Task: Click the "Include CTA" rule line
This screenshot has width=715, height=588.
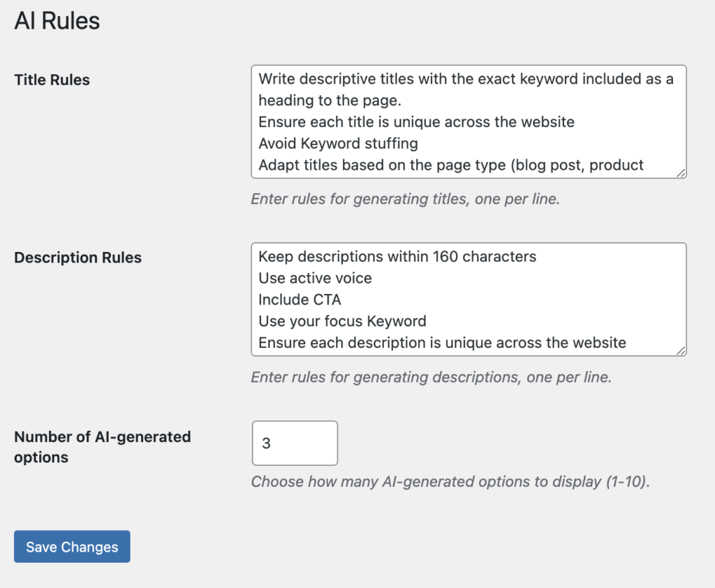Action: (300, 300)
